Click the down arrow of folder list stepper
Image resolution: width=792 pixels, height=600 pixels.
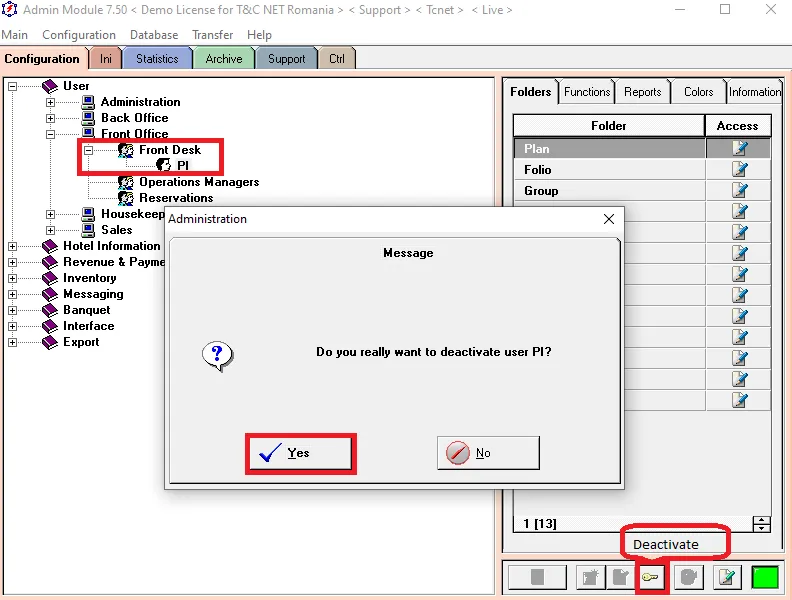[x=761, y=528]
